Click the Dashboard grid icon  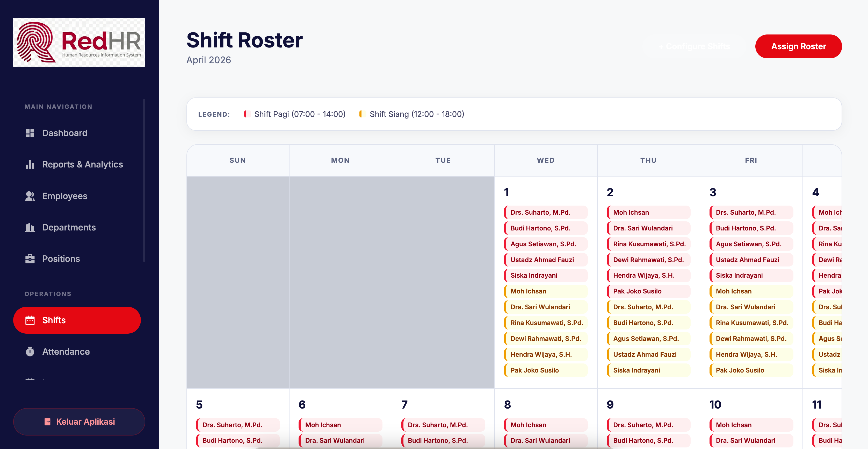pos(30,133)
